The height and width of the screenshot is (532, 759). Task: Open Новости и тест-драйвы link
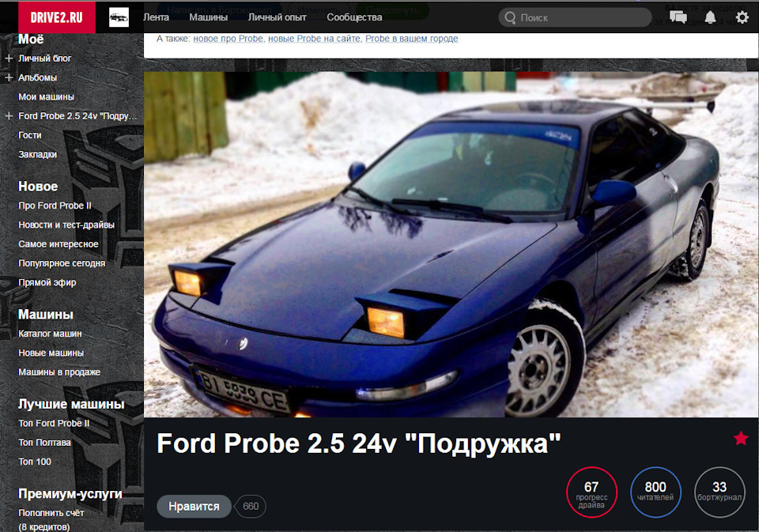[x=66, y=225]
